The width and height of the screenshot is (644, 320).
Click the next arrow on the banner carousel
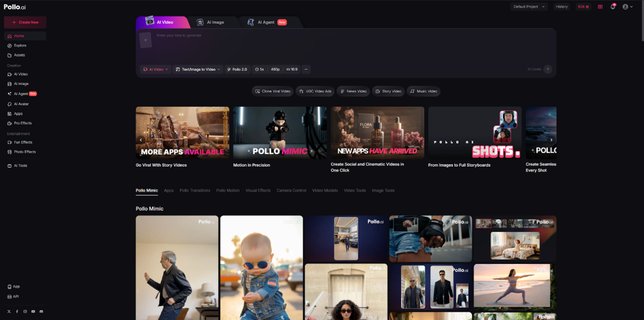pyautogui.click(x=551, y=140)
